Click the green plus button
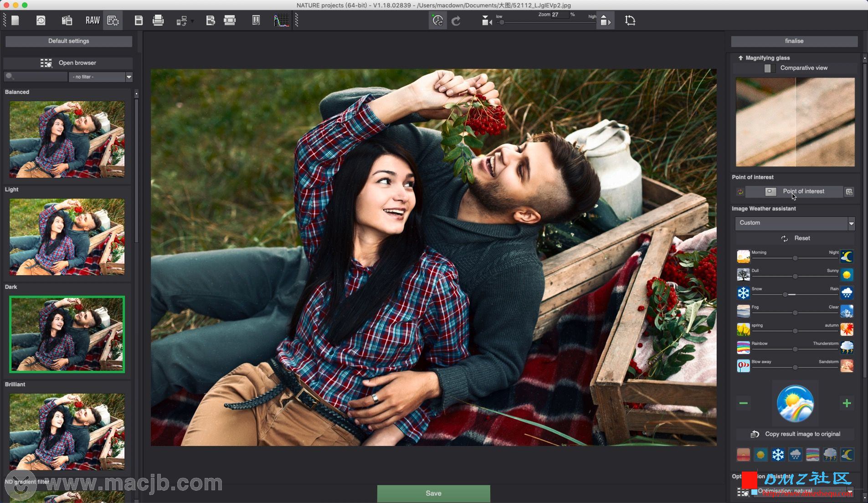Screen dimensions: 868x503 847,403
